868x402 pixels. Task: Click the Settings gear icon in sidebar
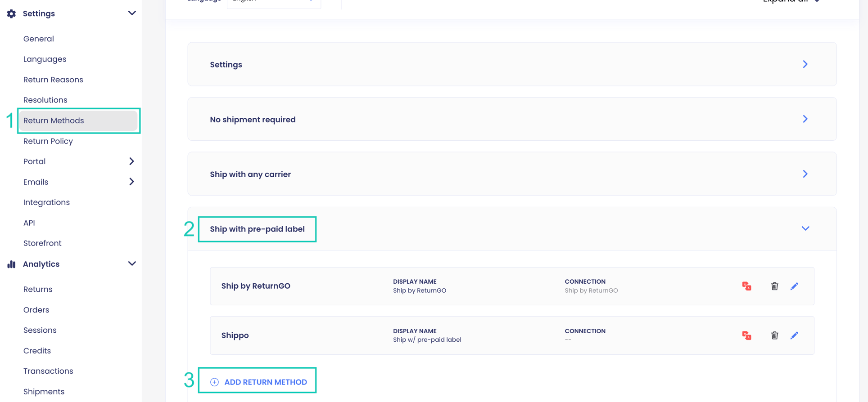11,13
